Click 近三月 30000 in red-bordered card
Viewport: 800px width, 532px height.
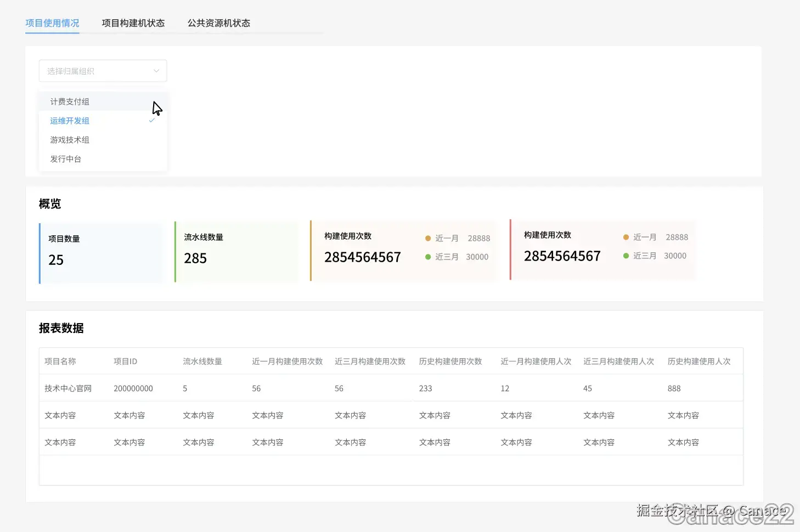(655, 256)
